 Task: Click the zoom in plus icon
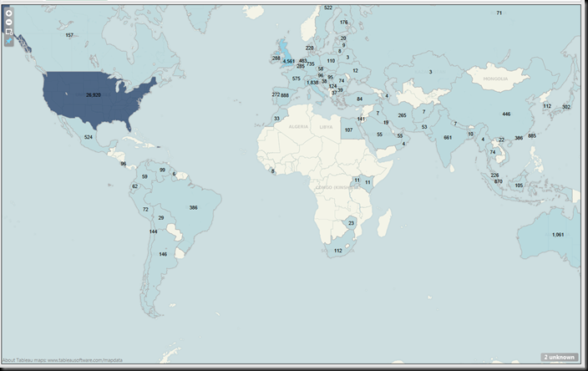tap(8, 13)
